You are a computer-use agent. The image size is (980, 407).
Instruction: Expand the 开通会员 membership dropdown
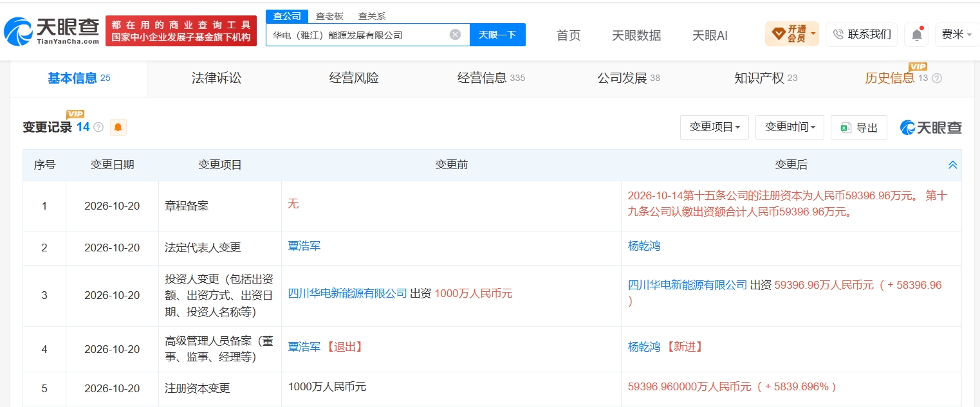792,34
